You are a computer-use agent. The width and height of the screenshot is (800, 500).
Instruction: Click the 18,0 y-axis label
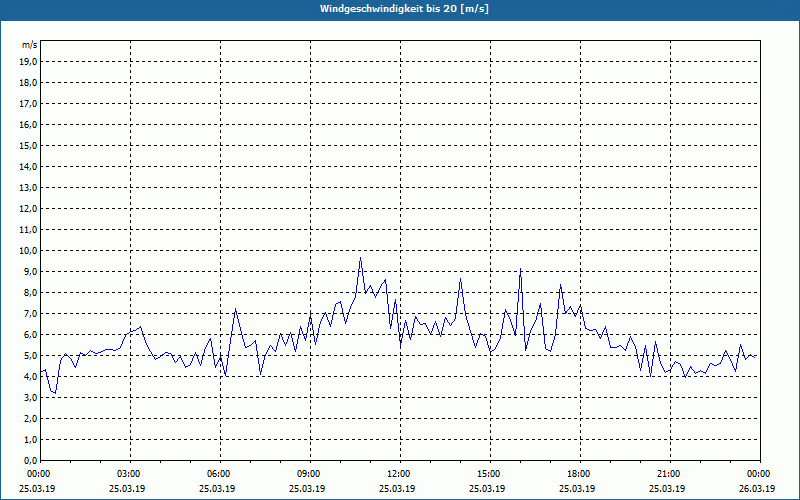[x=29, y=83]
